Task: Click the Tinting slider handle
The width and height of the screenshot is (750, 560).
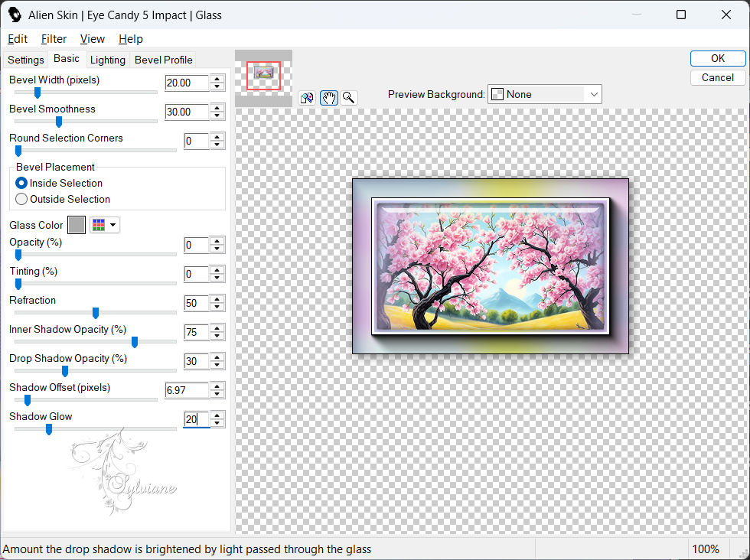Action: click(18, 284)
